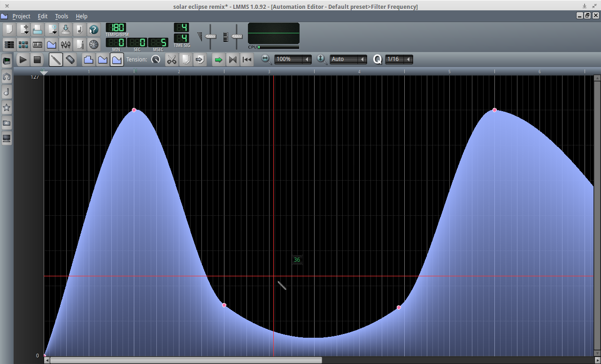Screen dimensions: 601x364
Task: Click the "36" value readout
Action: pyautogui.click(x=297, y=260)
